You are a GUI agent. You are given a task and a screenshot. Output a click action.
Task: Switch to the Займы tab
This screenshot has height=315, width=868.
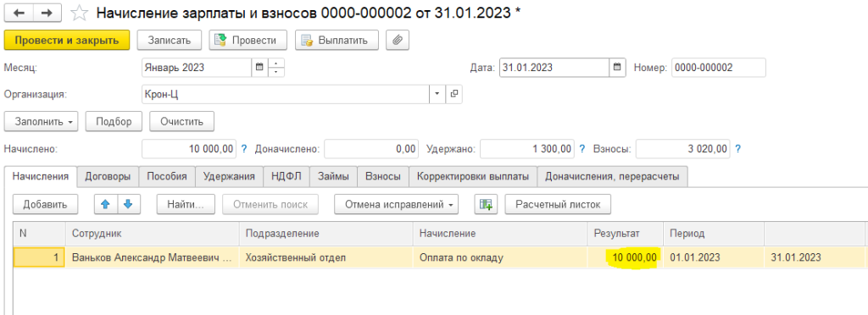pyautogui.click(x=333, y=176)
